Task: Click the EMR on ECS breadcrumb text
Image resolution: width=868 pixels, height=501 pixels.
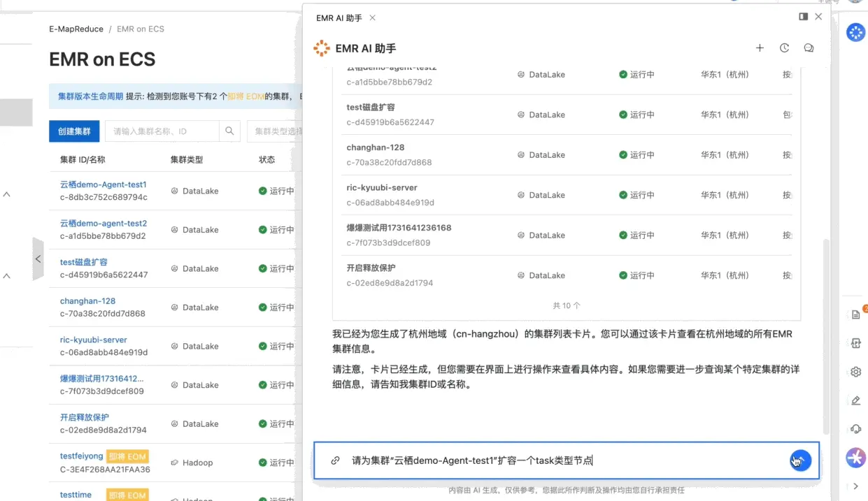Action: coord(141,29)
